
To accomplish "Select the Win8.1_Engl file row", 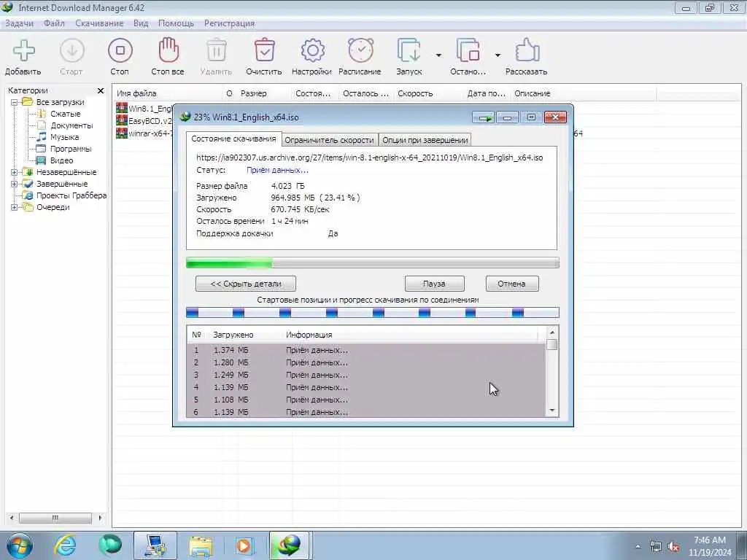I will tap(144, 109).
